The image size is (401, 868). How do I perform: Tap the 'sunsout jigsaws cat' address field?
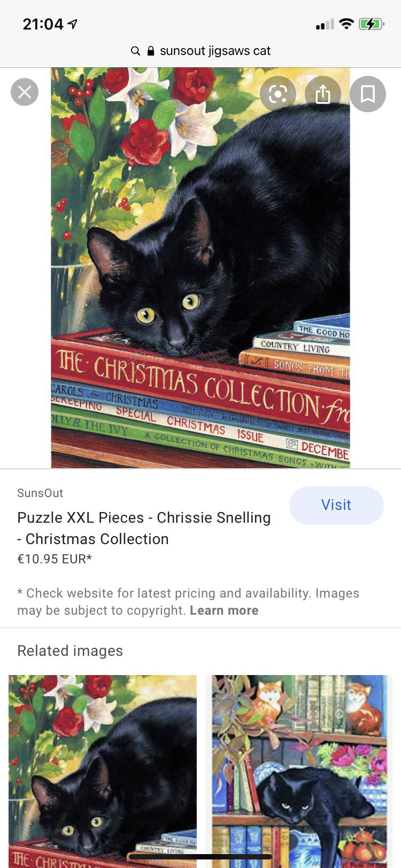click(x=200, y=51)
